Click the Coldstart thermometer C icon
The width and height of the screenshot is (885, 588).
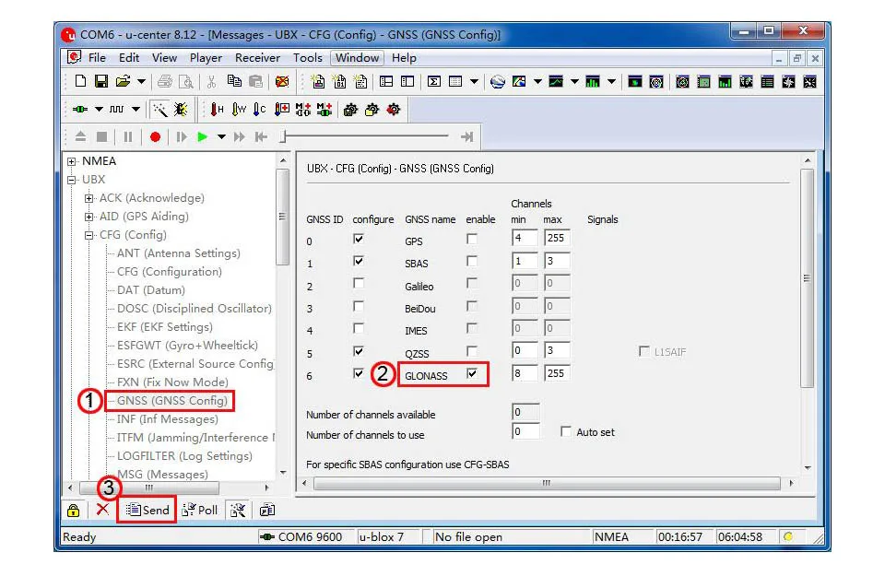click(x=260, y=110)
